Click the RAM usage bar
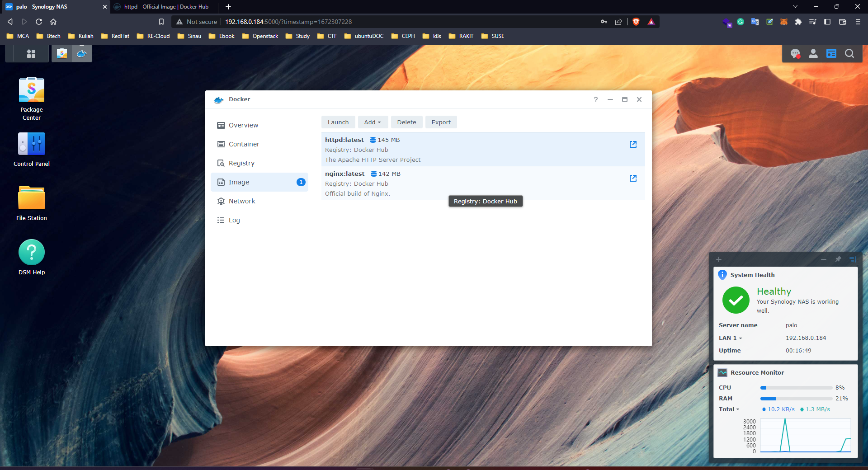 coord(796,399)
